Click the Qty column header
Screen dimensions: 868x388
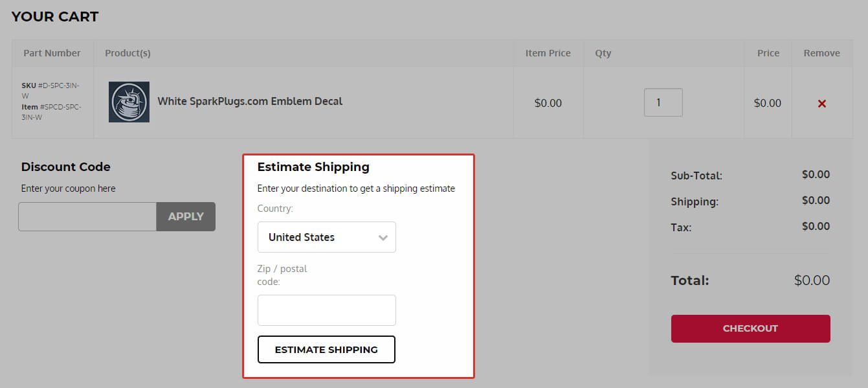(x=603, y=53)
